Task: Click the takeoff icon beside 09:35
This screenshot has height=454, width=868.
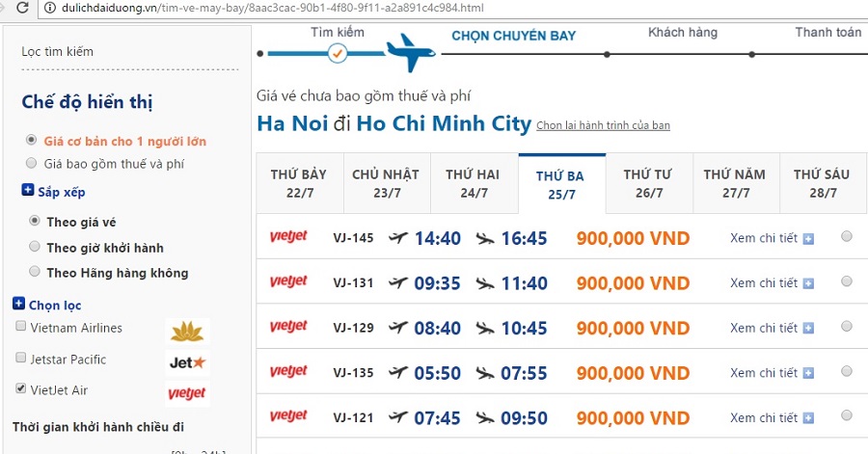Action: tap(397, 282)
